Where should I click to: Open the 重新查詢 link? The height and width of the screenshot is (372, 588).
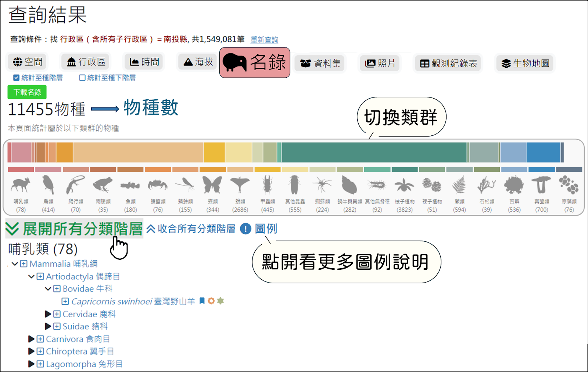tap(264, 40)
